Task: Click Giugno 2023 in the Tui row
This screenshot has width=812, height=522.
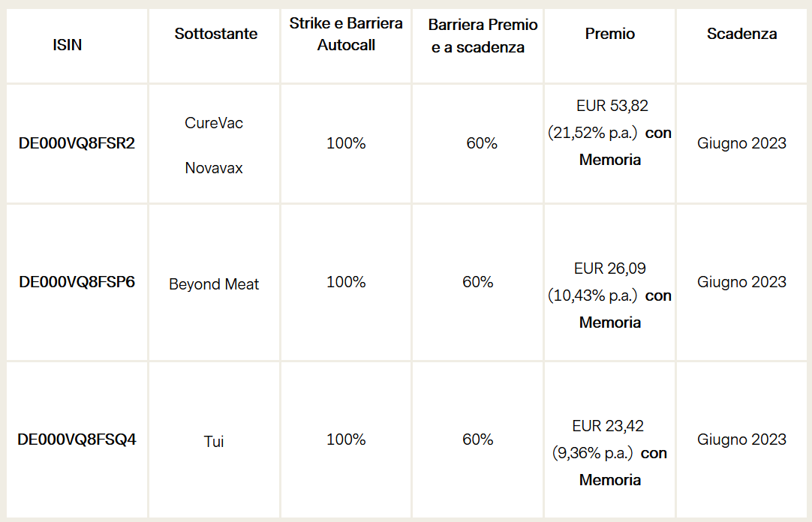Action: [741, 439]
